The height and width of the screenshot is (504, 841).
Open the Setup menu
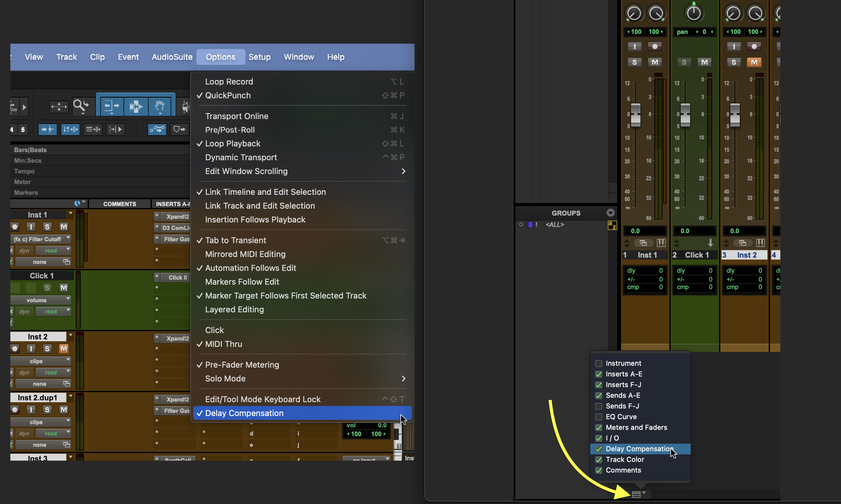(x=260, y=57)
